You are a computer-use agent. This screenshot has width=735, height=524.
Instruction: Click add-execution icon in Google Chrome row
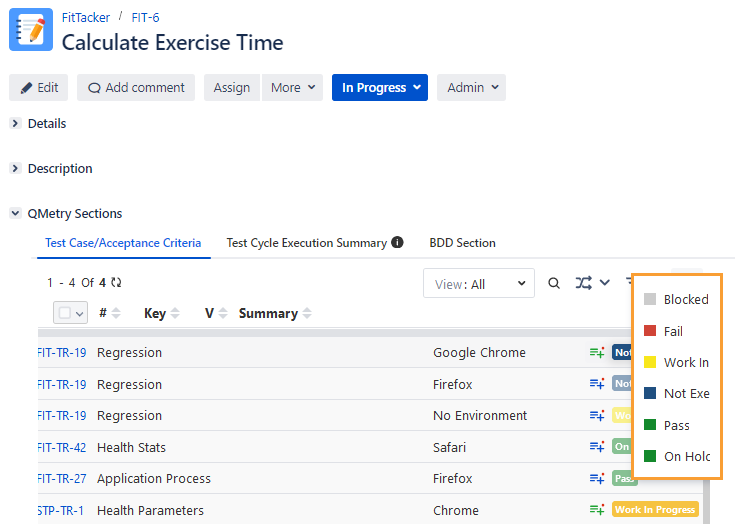[x=597, y=352]
